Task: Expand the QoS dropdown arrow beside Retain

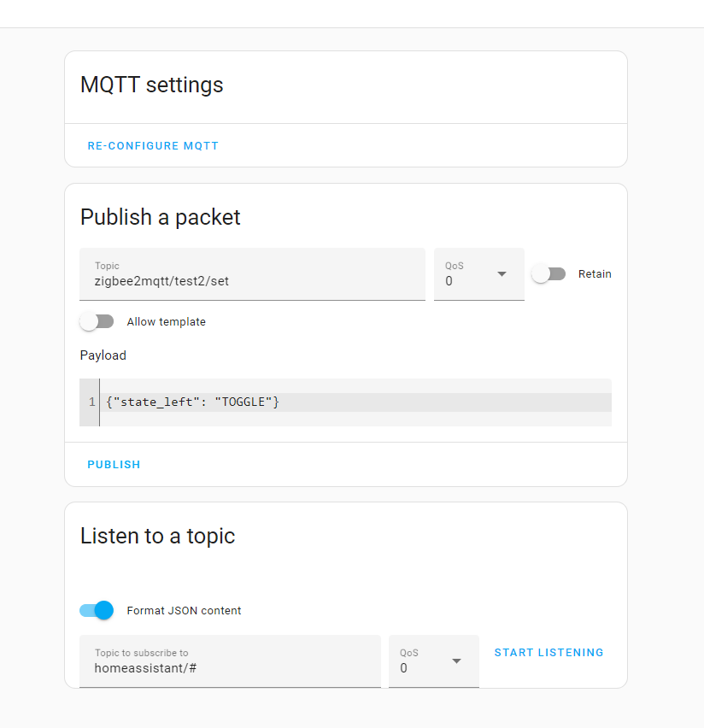Action: point(502,274)
